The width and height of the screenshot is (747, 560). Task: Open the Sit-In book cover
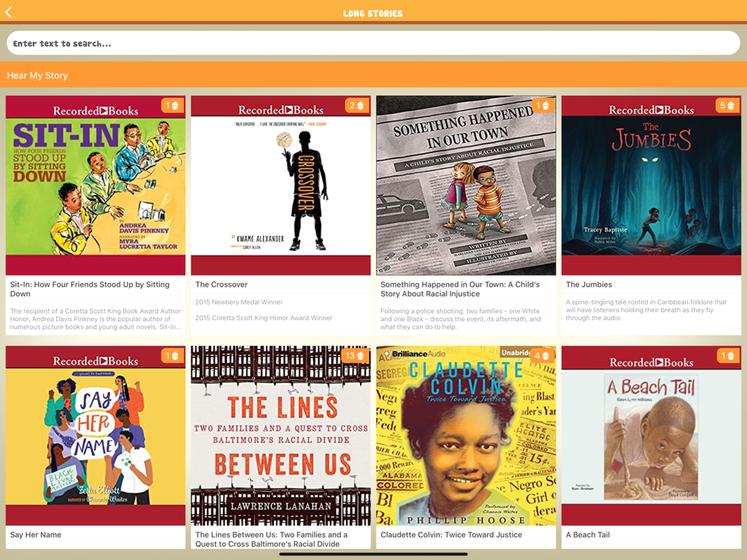(x=96, y=185)
